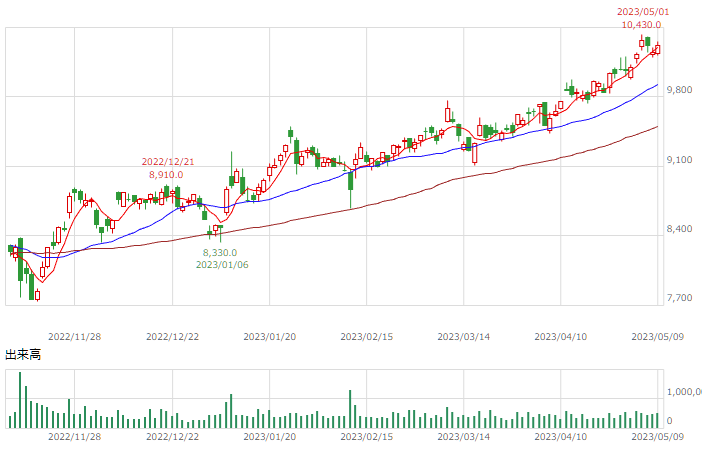
Task: Click the price chart's 2023/03/14 date label
Action: point(463,337)
